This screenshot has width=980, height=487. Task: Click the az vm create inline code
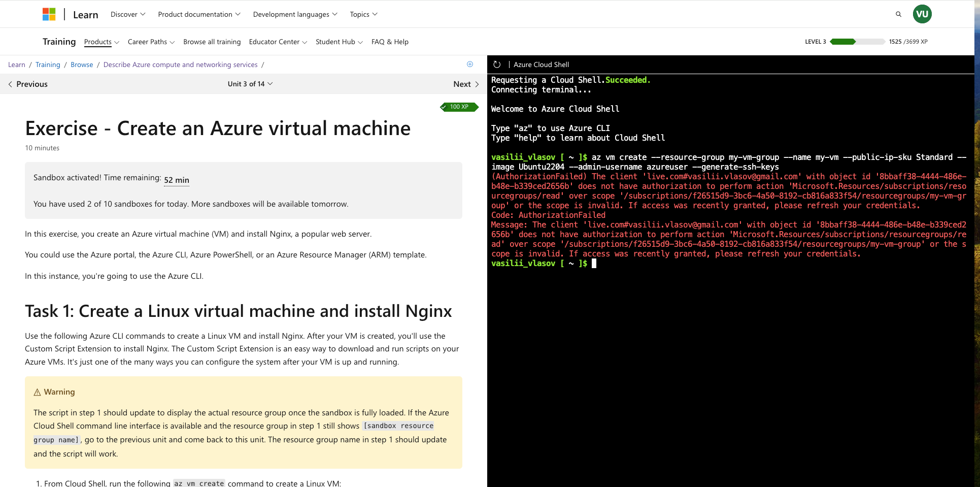pyautogui.click(x=199, y=483)
